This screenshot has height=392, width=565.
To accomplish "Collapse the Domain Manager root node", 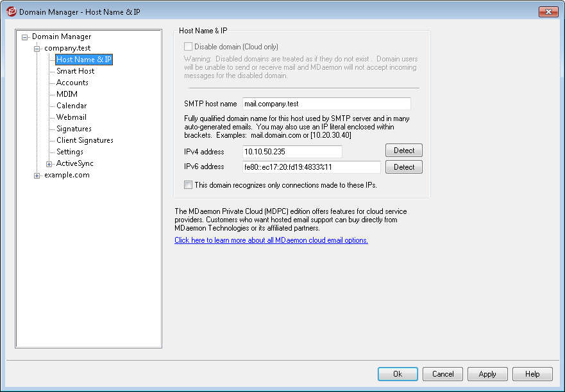I will pos(25,37).
